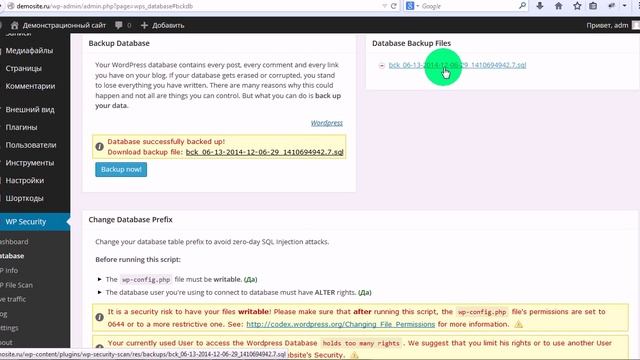Click bullet icon beside backup file entry
This screenshot has width=640, height=360.
[x=382, y=65]
